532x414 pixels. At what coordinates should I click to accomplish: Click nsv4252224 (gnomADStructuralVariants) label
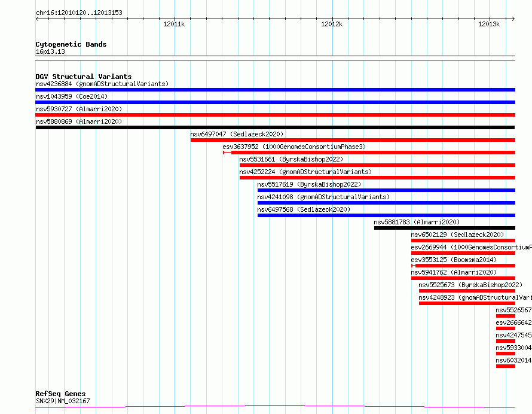tap(305, 172)
